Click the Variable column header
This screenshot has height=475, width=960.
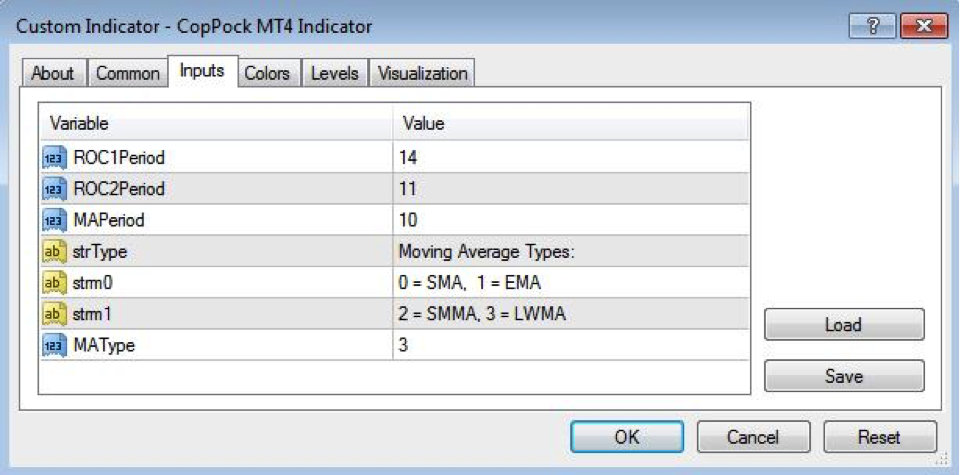pyautogui.click(x=216, y=124)
